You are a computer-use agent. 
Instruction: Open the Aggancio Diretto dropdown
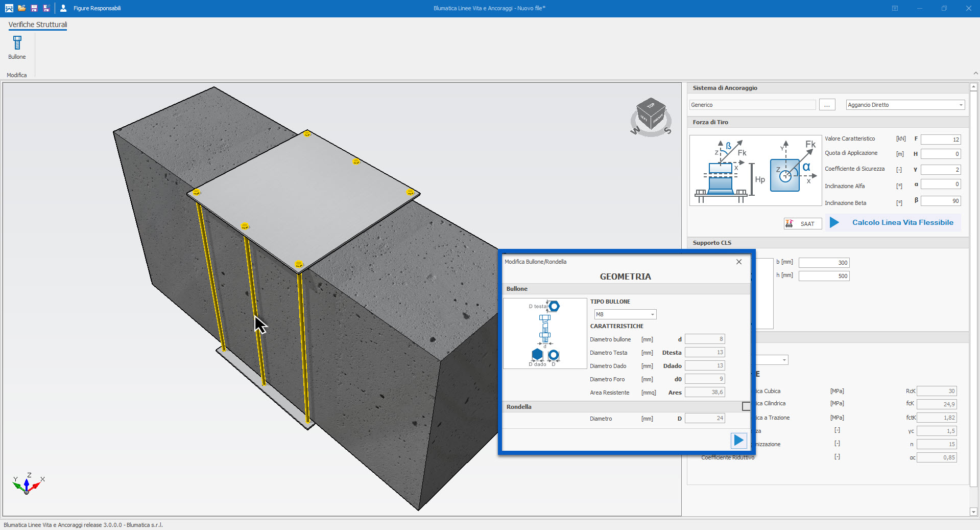tap(961, 105)
